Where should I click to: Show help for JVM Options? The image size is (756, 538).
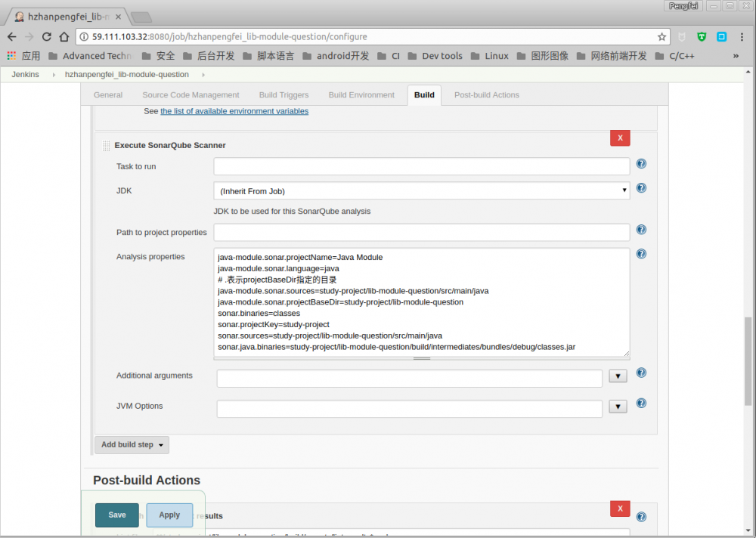click(x=641, y=403)
